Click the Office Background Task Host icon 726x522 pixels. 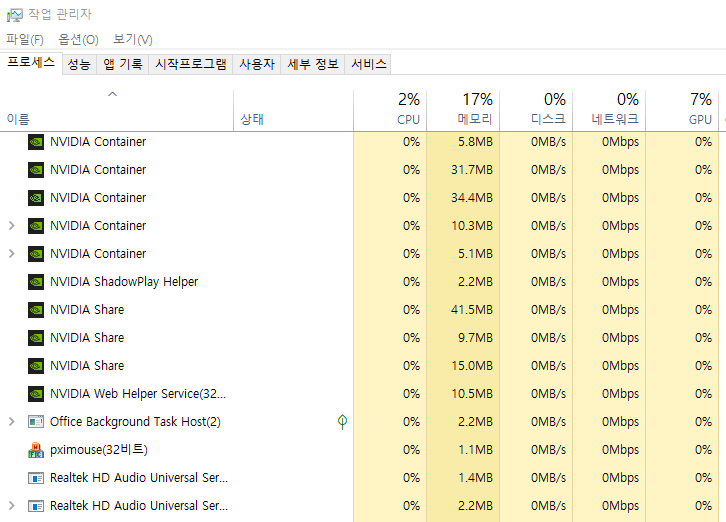pyautogui.click(x=36, y=421)
